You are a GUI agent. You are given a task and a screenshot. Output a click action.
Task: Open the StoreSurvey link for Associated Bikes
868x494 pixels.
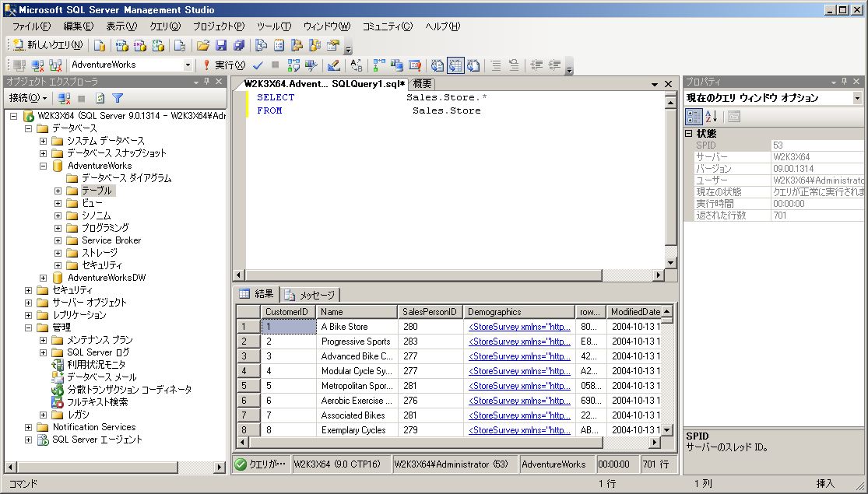pyautogui.click(x=519, y=415)
